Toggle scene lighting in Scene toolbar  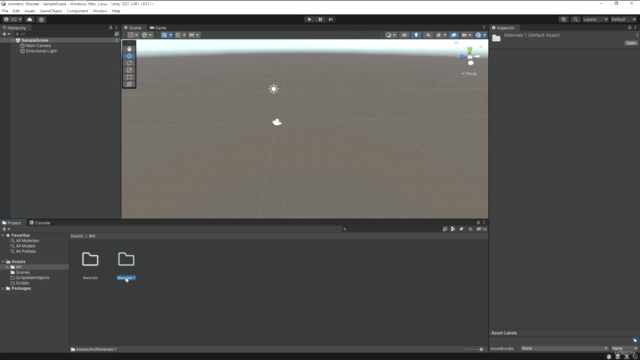click(416, 35)
